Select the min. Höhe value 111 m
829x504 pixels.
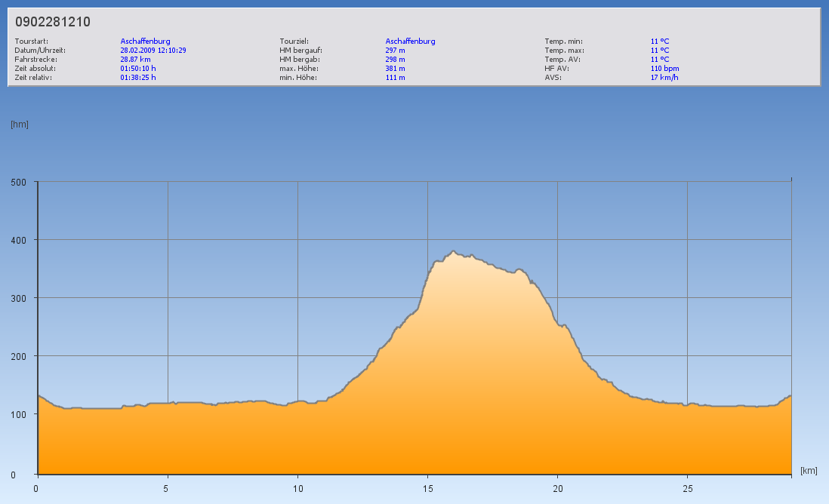click(395, 77)
